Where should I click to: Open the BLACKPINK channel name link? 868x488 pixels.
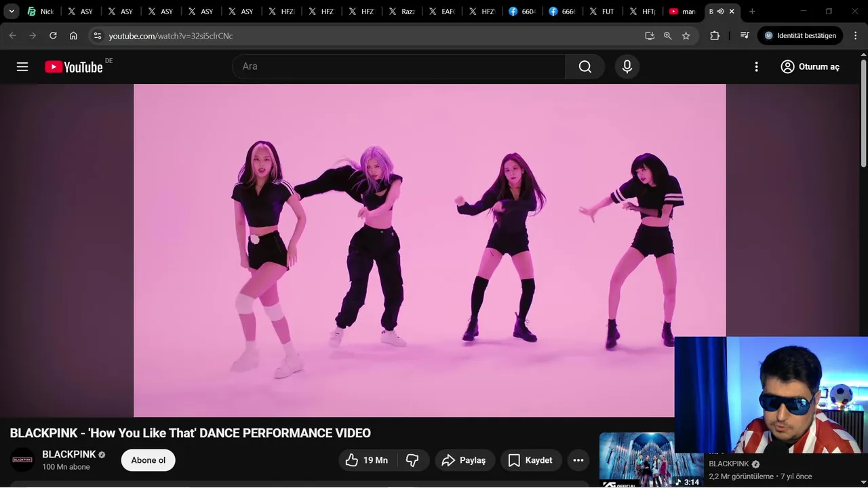point(68,454)
